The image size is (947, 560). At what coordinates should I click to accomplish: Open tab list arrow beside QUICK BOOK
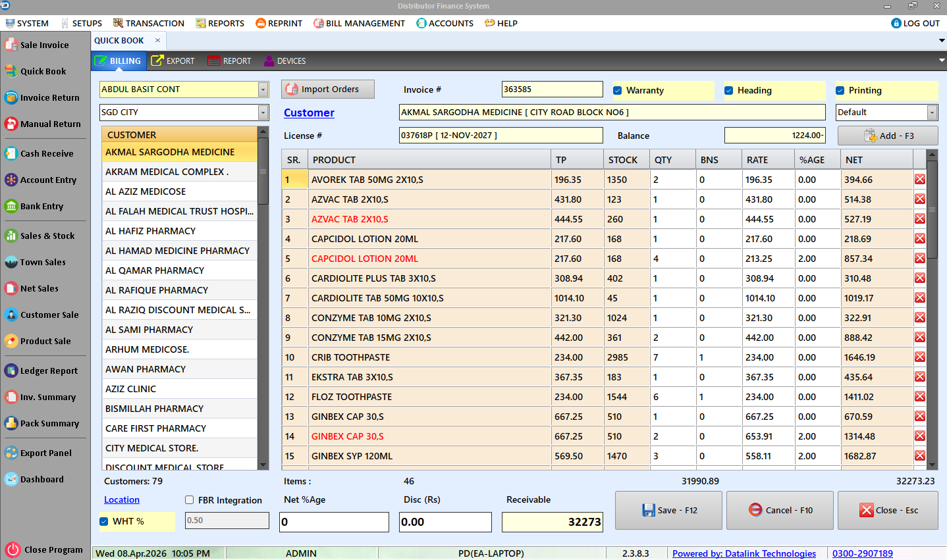click(x=942, y=40)
